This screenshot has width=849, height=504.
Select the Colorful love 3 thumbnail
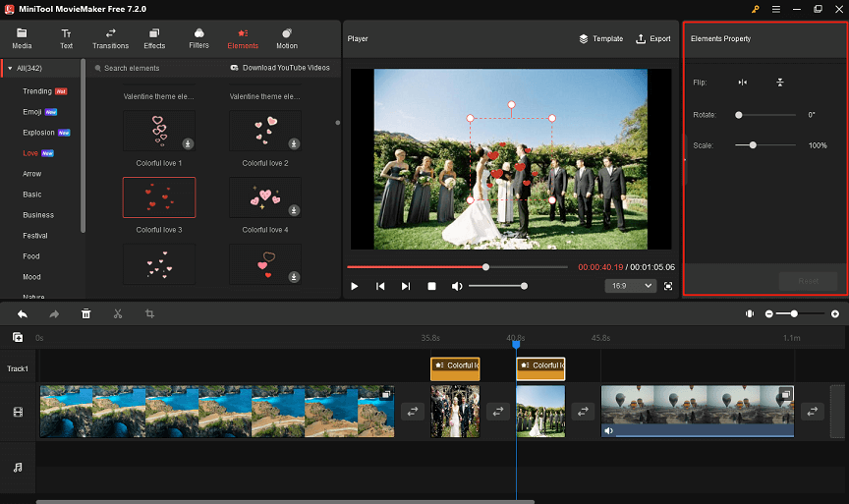pyautogui.click(x=159, y=197)
